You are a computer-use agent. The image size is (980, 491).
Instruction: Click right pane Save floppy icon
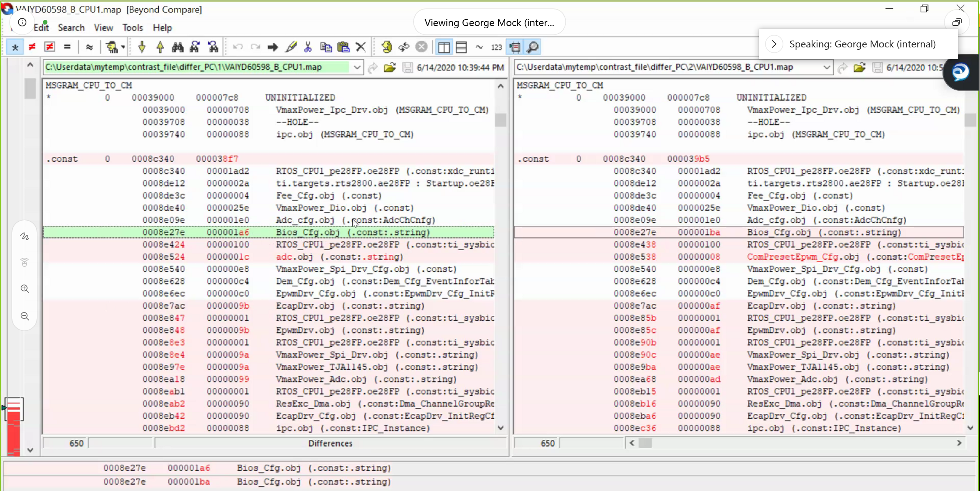coord(877,68)
